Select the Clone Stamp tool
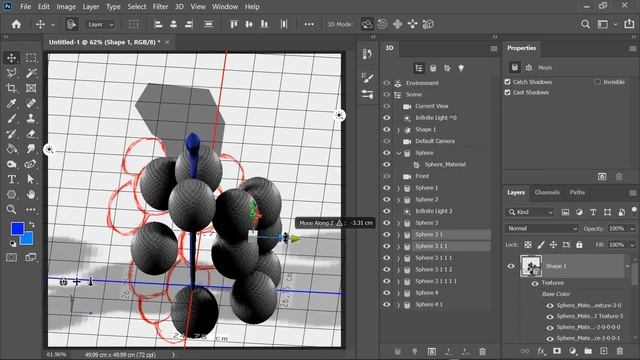The height and width of the screenshot is (360, 640). coord(31,118)
